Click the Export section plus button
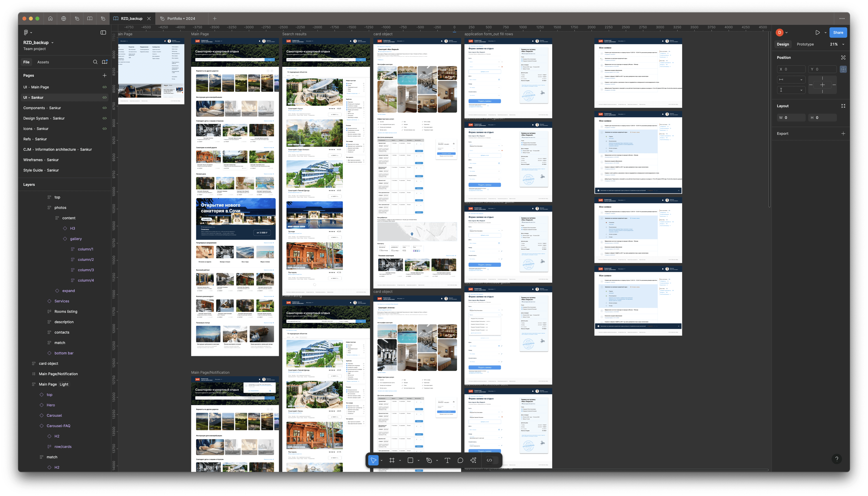The height and width of the screenshot is (496, 868). click(x=843, y=134)
